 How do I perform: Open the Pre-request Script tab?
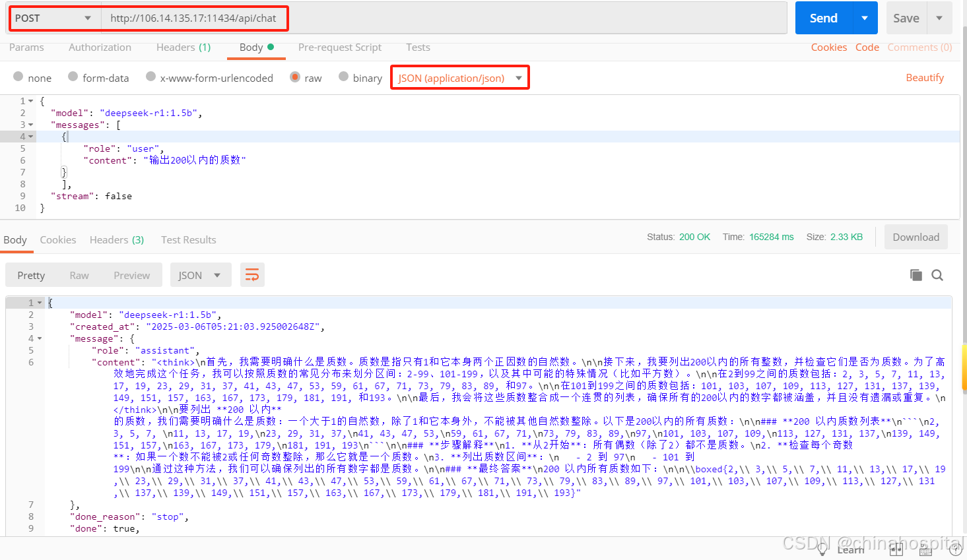point(340,47)
